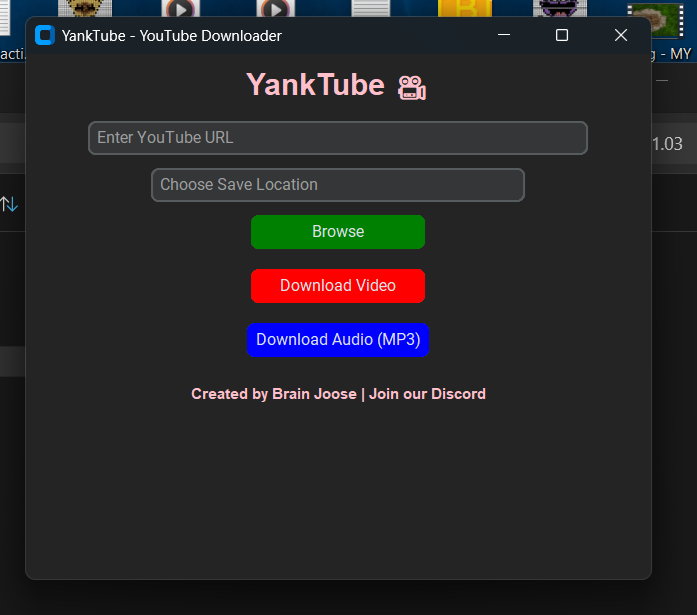Viewport: 697px width, 615px height.
Task: Click the Choose Save Location field
Action: 338,185
